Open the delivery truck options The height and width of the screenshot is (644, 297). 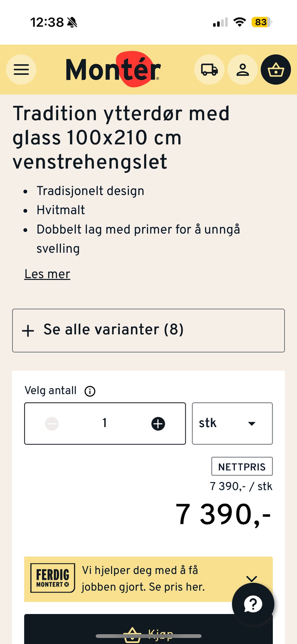tap(209, 70)
